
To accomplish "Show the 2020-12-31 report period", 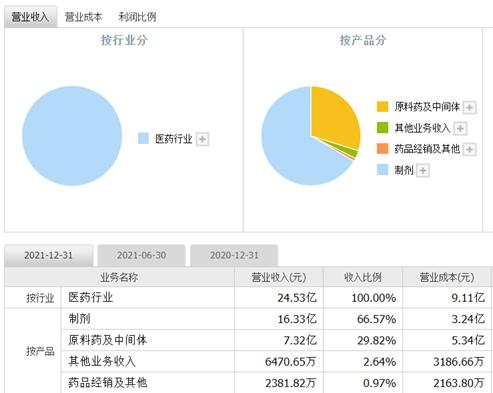I will coord(234,255).
